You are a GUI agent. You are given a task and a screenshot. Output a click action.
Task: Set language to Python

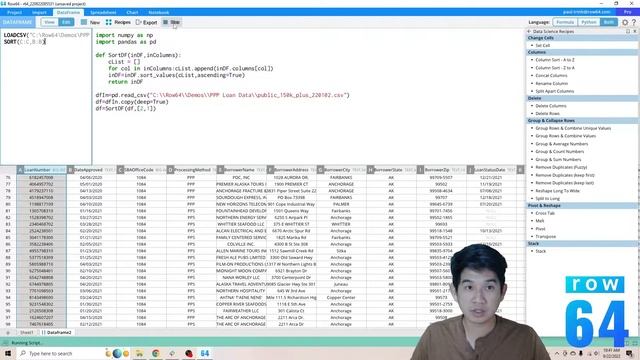click(589, 22)
